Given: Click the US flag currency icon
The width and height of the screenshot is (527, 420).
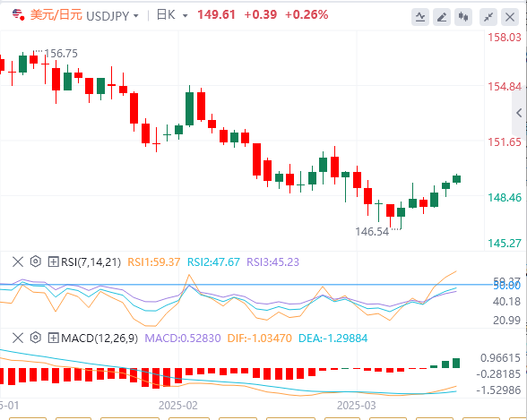Looking at the screenshot, I should (18, 14).
